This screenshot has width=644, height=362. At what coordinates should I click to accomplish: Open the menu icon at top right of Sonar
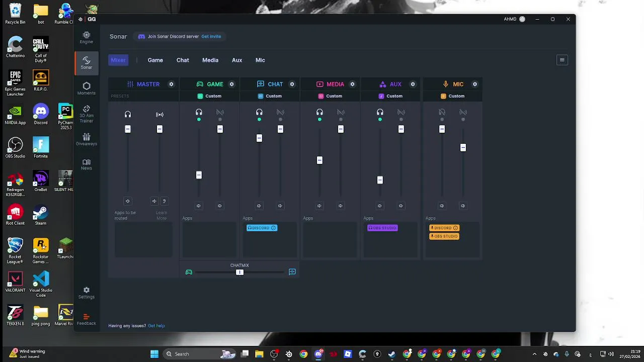click(562, 60)
